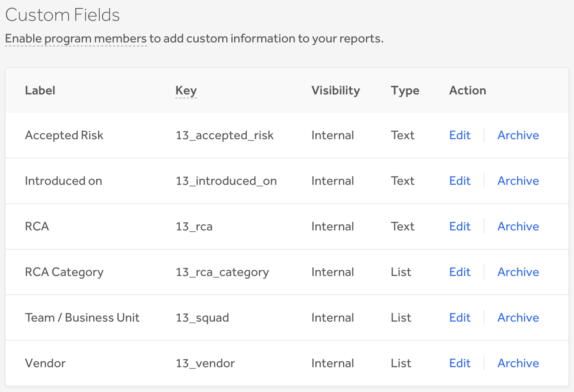Screen dimensions: 574x392
Task: Edit the RCA Category list field
Action: click(460, 272)
